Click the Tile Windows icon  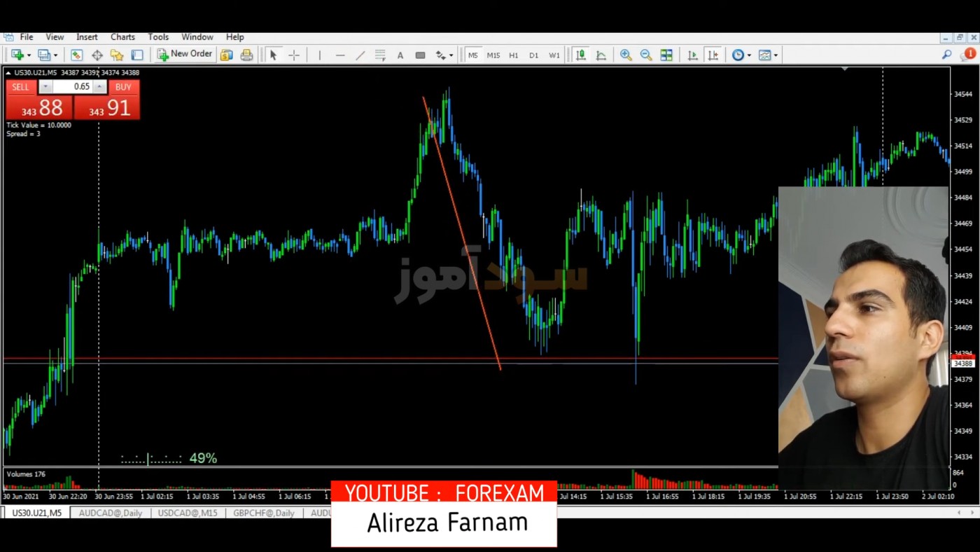tap(666, 55)
